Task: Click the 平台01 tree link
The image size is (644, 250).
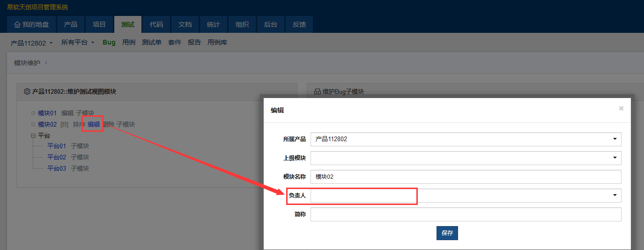Action: tap(57, 146)
